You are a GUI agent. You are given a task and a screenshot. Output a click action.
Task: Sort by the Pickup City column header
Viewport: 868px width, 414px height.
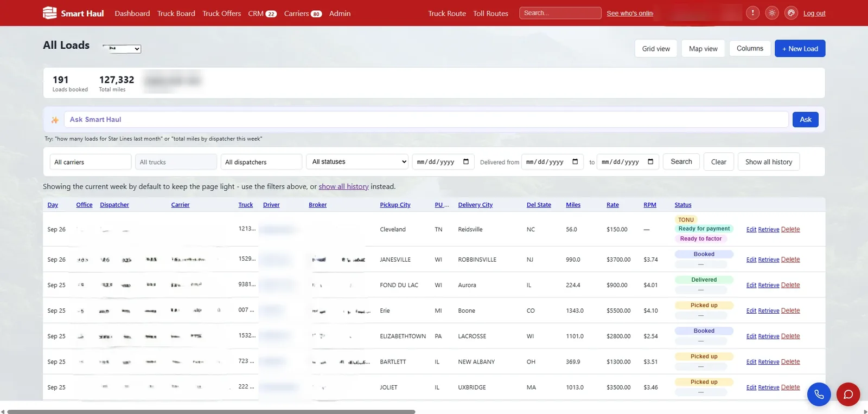[x=395, y=205]
